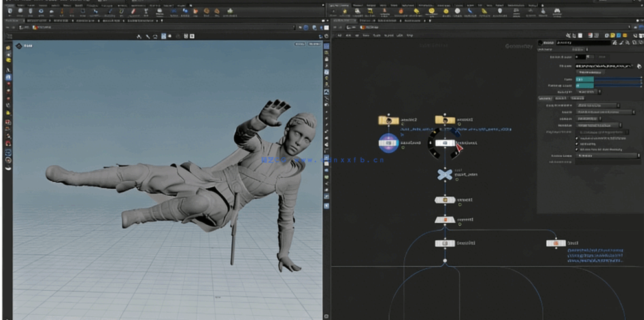
Task: Toggle the bottom checkbox in the parameter panel
Action: coord(577,150)
